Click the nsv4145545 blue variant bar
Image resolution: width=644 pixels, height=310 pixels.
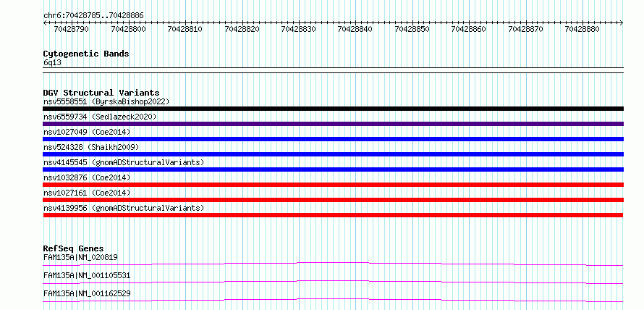pos(333,169)
